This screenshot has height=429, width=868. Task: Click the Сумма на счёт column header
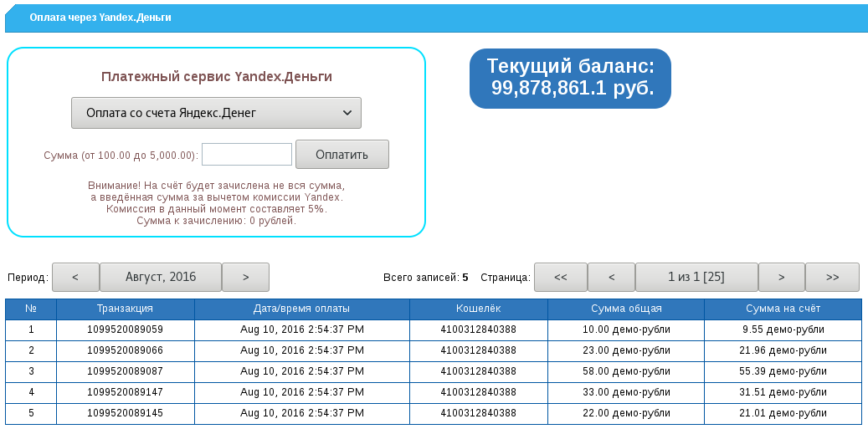pyautogui.click(x=783, y=309)
